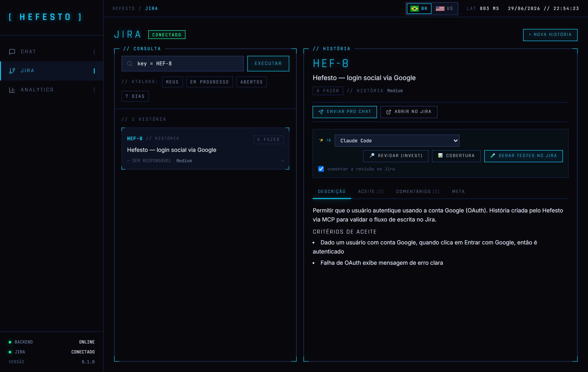
Task: Click the Executar button
Action: click(268, 64)
